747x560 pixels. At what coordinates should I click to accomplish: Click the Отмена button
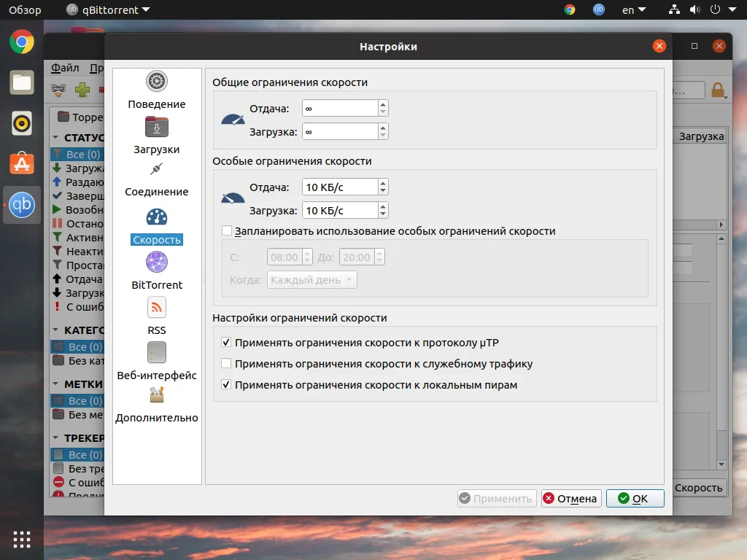[x=570, y=499]
